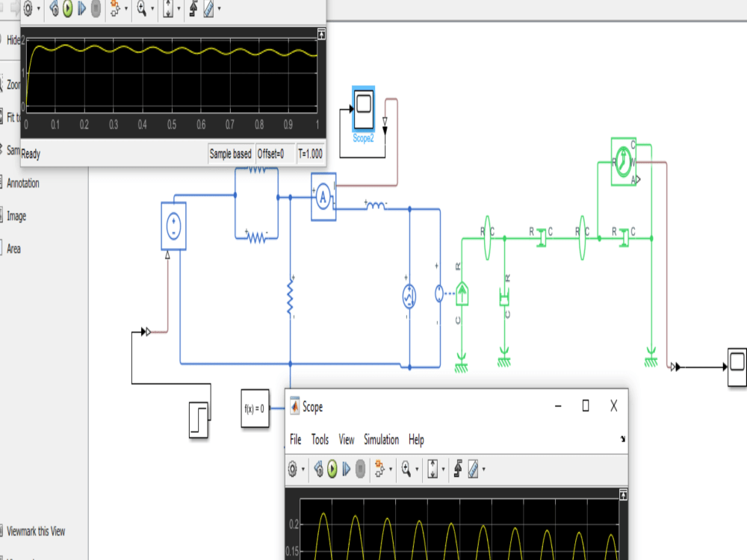Open Measurements icon in upper scope toolbar
The image size is (747, 560).
[208, 8]
